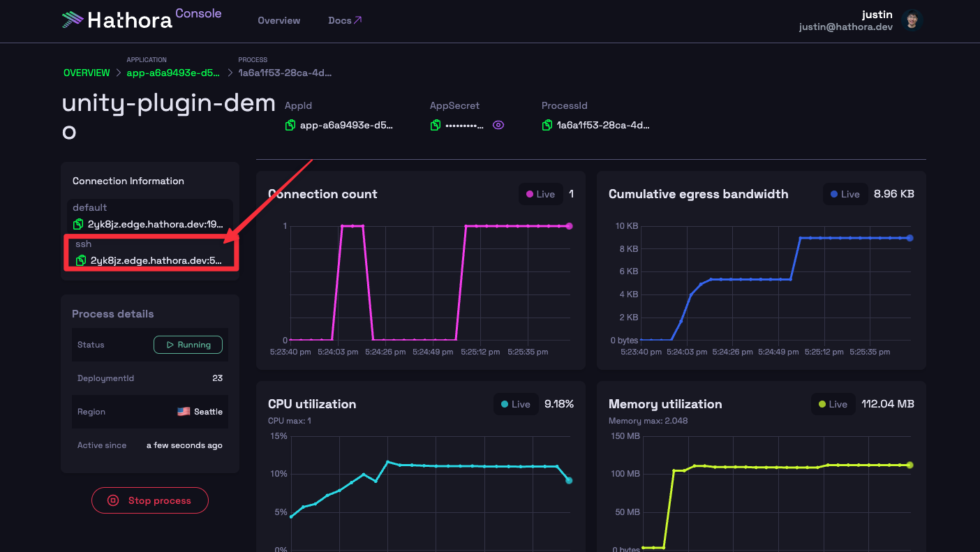Click the 9.18% CPU value

[x=559, y=404]
